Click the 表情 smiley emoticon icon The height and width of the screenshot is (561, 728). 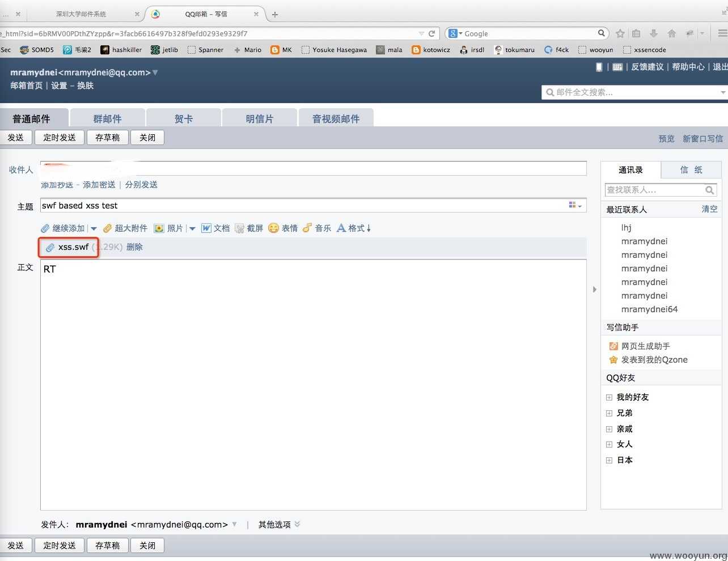click(x=273, y=228)
